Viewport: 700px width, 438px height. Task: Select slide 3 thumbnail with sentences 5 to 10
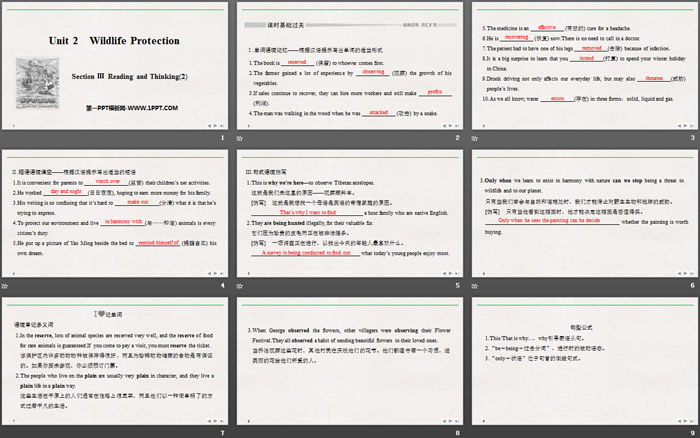[x=584, y=66]
